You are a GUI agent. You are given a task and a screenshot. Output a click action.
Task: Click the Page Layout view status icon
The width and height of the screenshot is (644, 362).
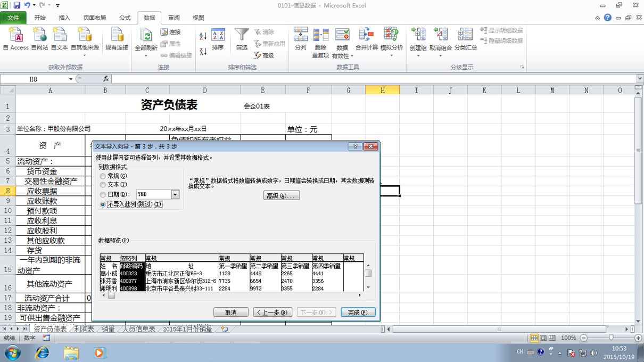pyautogui.click(x=543, y=338)
